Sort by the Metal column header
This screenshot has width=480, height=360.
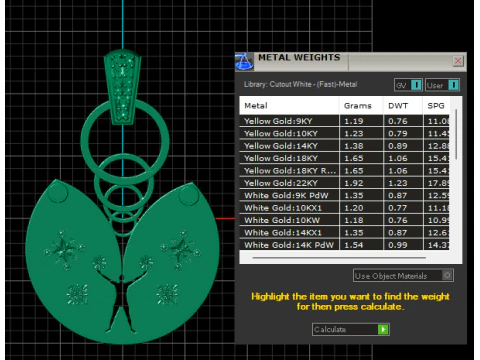coord(289,106)
